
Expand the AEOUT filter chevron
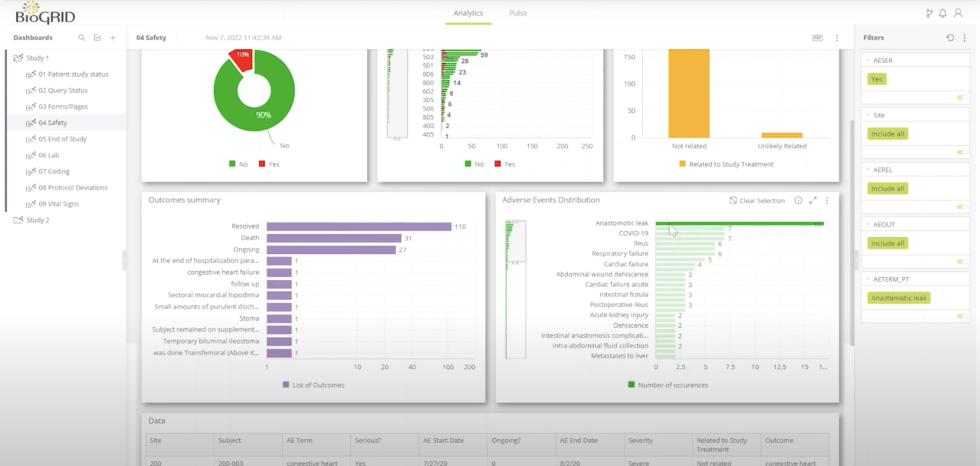pyautogui.click(x=868, y=224)
